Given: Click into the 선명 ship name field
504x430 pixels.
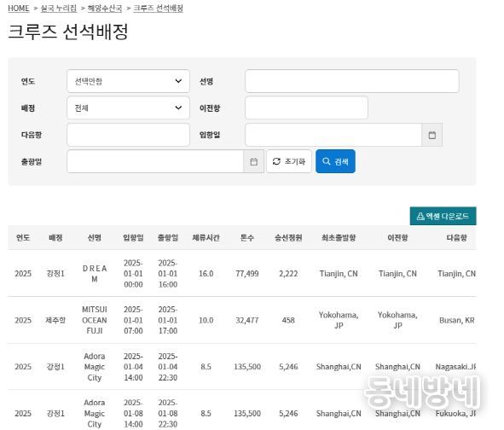Looking at the screenshot, I should pos(352,81).
